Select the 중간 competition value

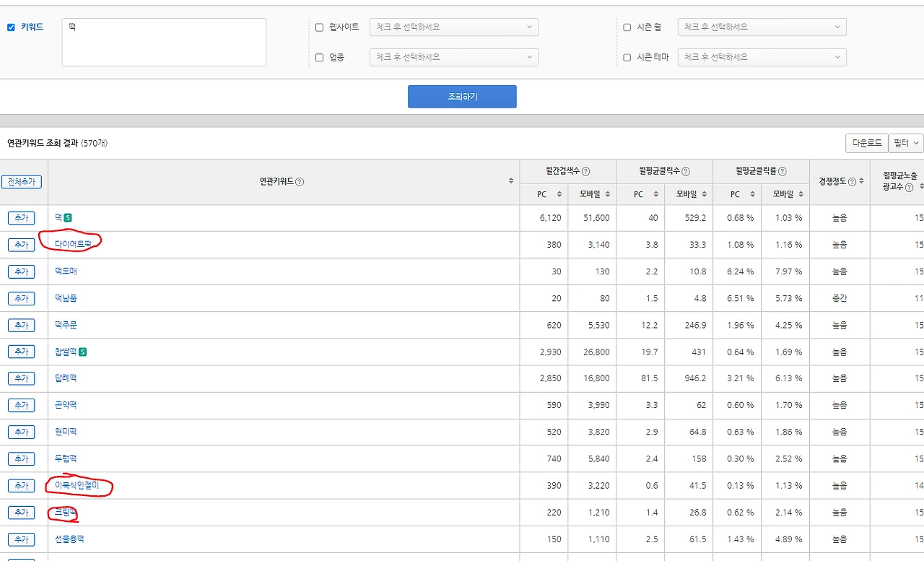coord(840,298)
